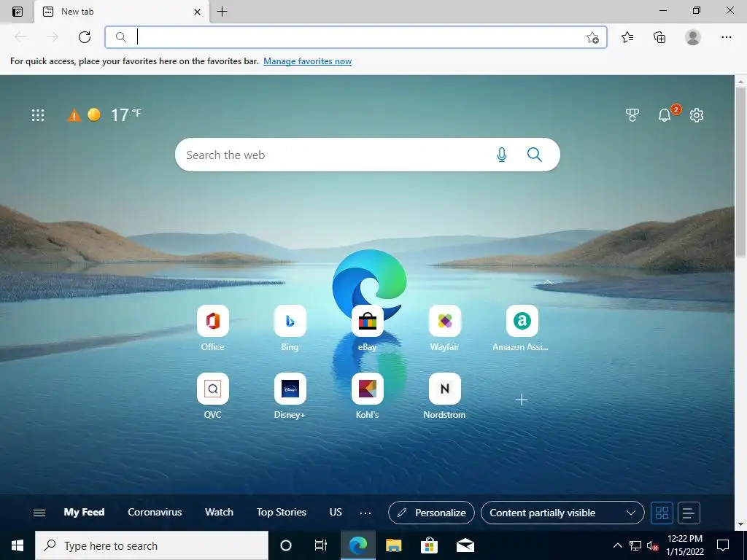Open the clock showing 12:22 PM
The height and width of the screenshot is (560, 747).
pyautogui.click(x=684, y=545)
